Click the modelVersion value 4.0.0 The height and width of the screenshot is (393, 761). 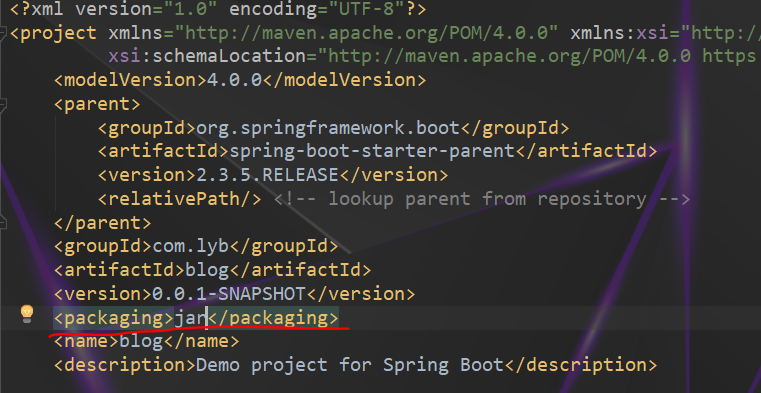coord(234,80)
